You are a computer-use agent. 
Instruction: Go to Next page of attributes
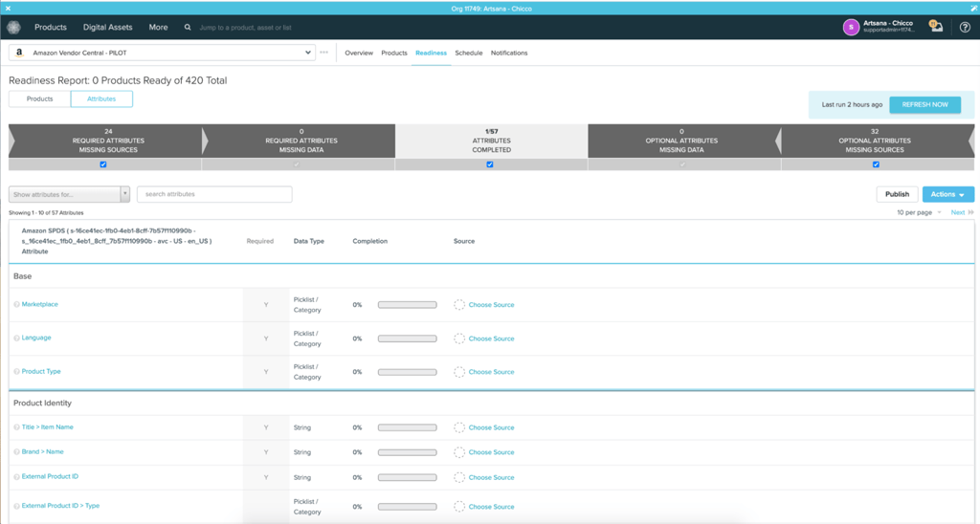(x=957, y=212)
